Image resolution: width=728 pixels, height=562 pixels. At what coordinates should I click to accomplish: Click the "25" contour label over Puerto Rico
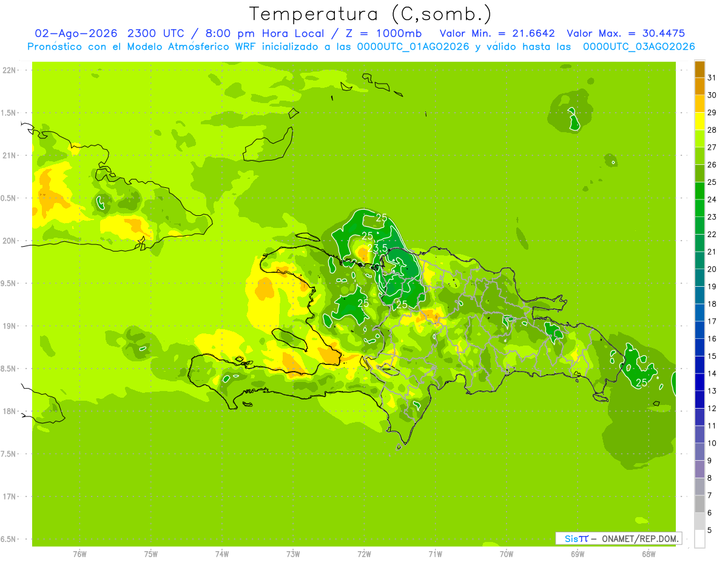pyautogui.click(x=641, y=383)
